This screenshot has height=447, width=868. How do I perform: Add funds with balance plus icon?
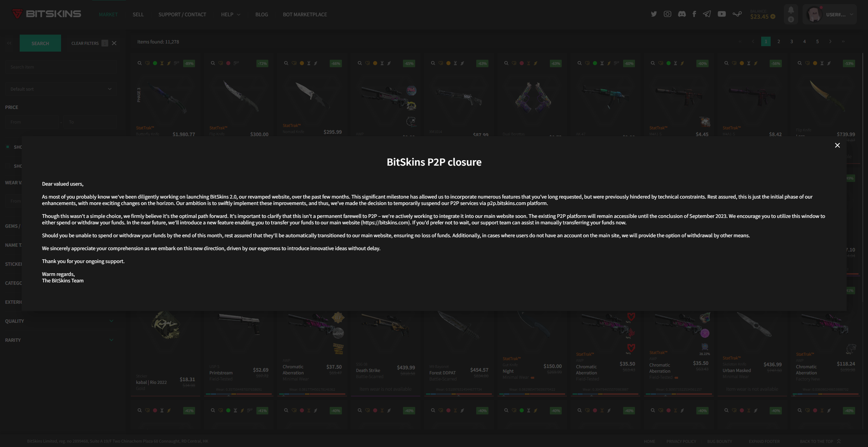773,17
